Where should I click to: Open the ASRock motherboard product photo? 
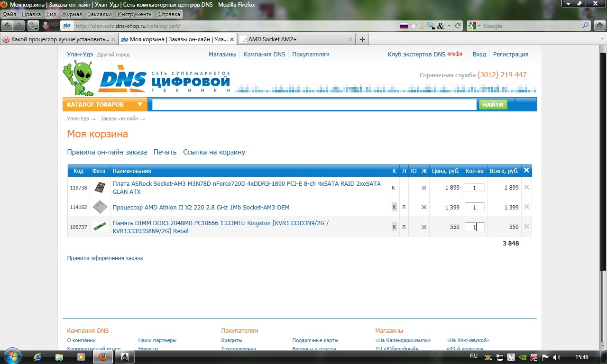[99, 187]
